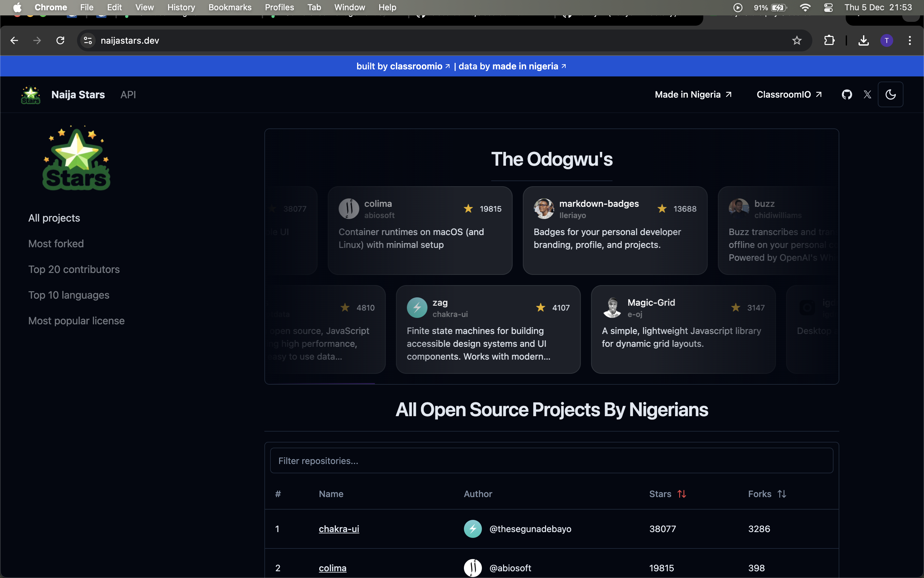Open the Made in Nigeria header link
The height and width of the screenshot is (578, 924).
(693, 94)
